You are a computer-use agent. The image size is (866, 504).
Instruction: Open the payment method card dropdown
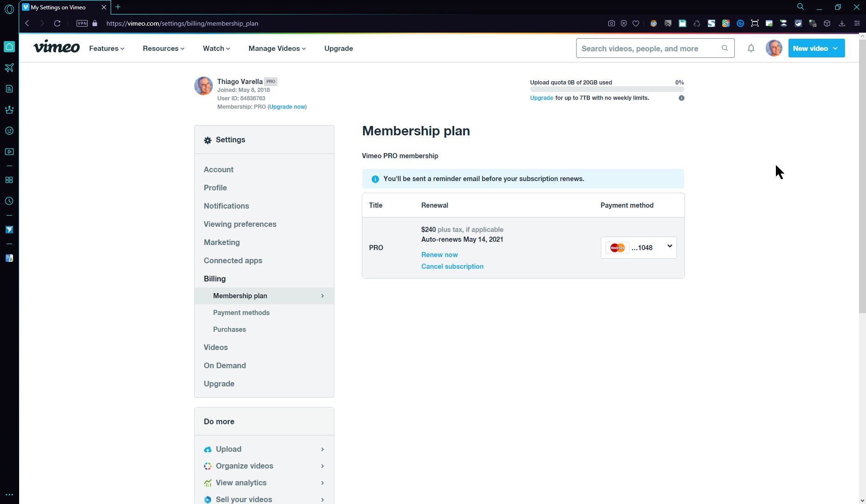[639, 247]
